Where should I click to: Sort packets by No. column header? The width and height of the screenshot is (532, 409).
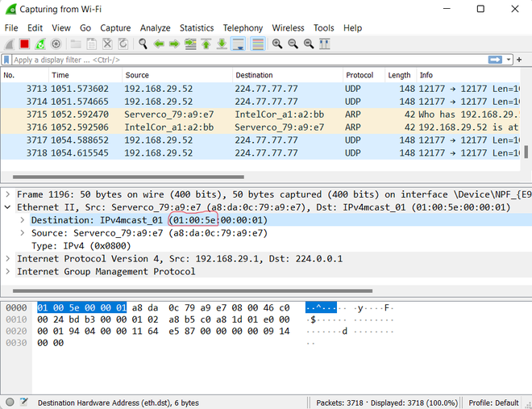pyautogui.click(x=24, y=75)
